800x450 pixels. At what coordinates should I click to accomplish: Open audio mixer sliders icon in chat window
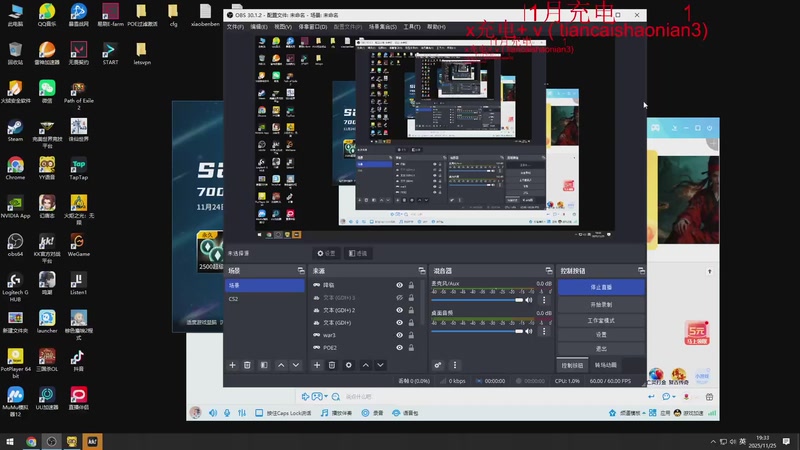[x=242, y=413]
